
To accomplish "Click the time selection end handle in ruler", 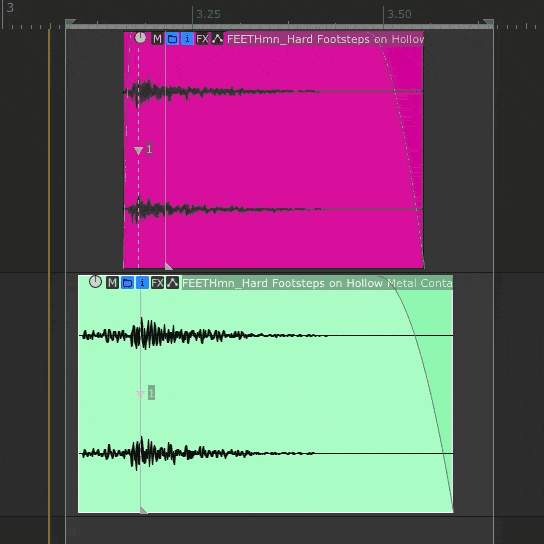I will (x=489, y=23).
